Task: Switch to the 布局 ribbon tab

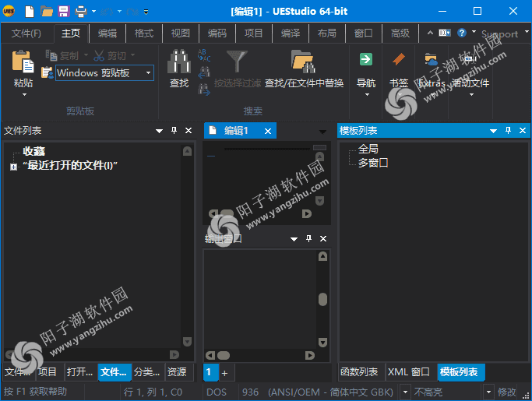Action: 326,33
